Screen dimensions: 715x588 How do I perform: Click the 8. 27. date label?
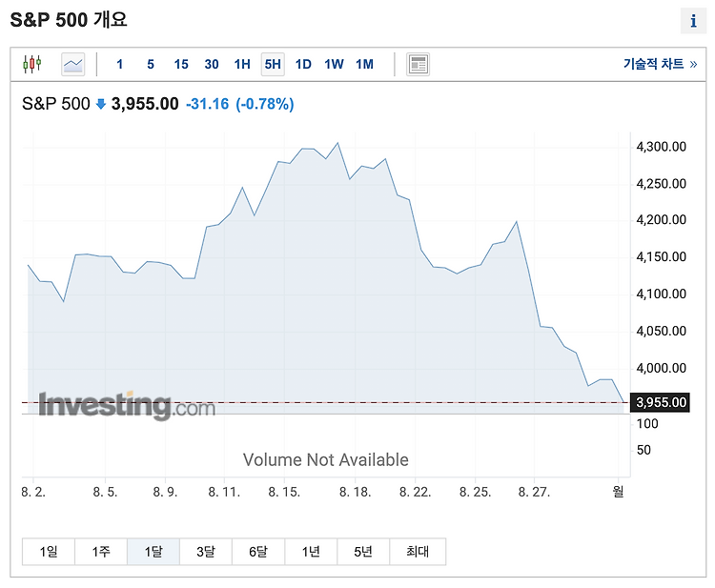click(x=534, y=492)
